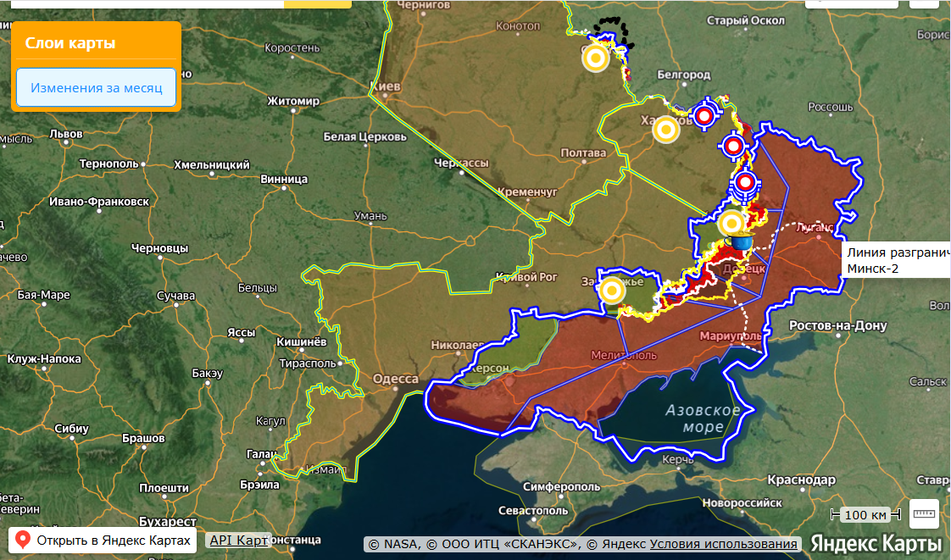Toggle the Изменения за месяц layer

click(x=97, y=87)
